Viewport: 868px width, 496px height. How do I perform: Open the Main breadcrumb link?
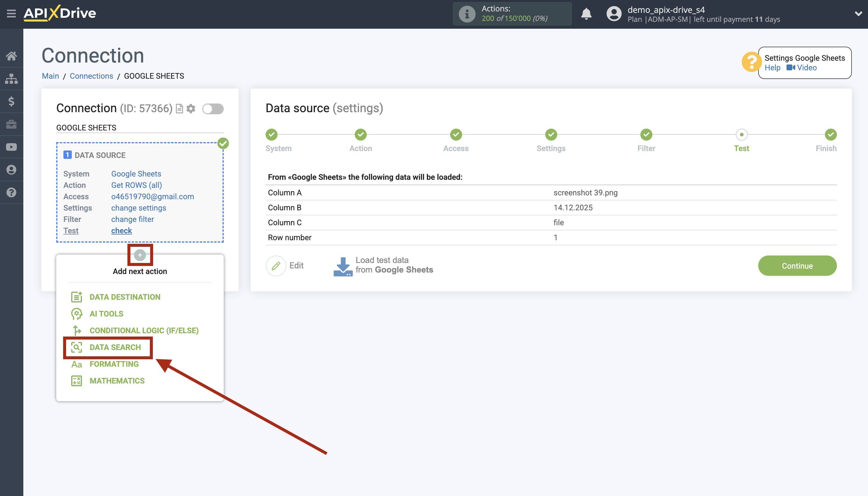(x=50, y=76)
